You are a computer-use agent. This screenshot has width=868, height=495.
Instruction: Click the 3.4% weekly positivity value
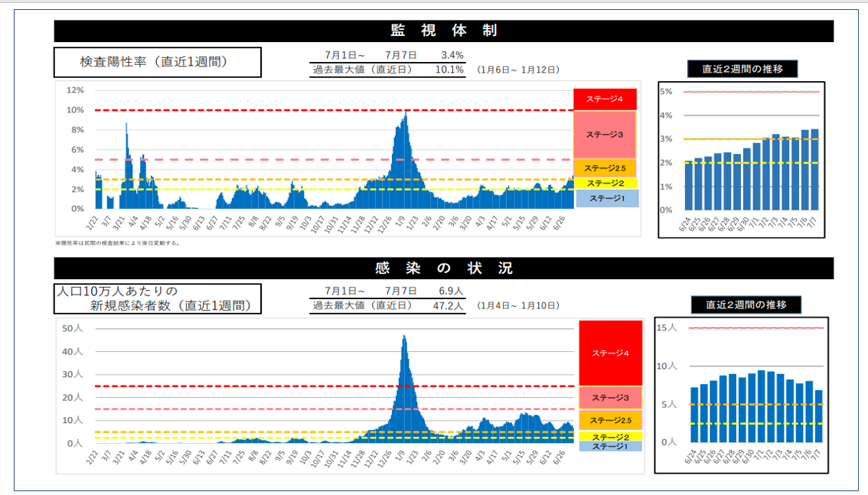point(452,56)
